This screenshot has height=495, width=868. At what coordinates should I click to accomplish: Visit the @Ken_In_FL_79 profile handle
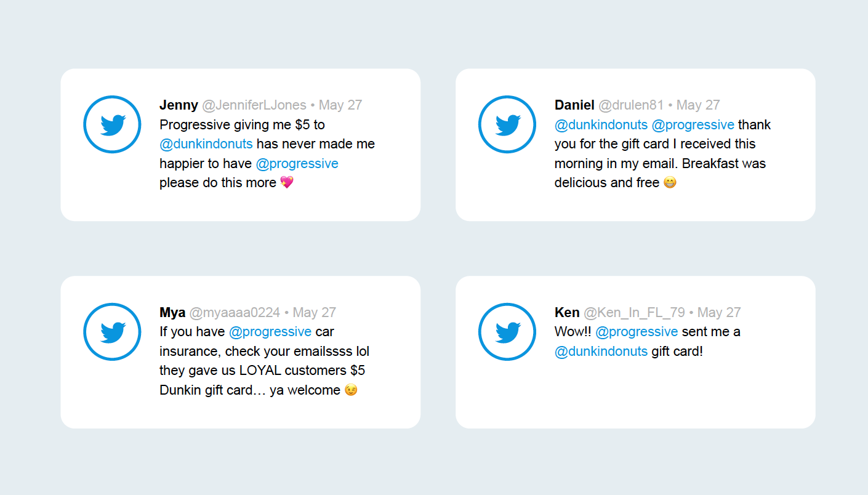coord(635,313)
